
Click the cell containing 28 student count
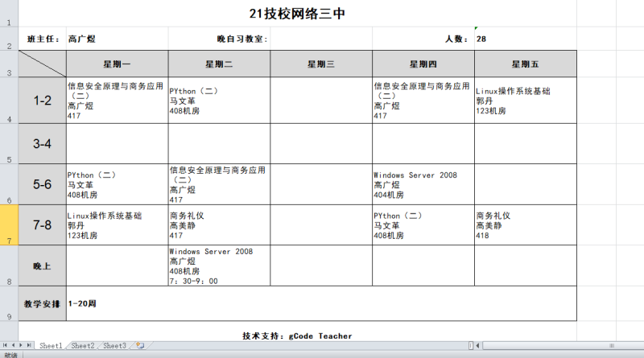525,39
